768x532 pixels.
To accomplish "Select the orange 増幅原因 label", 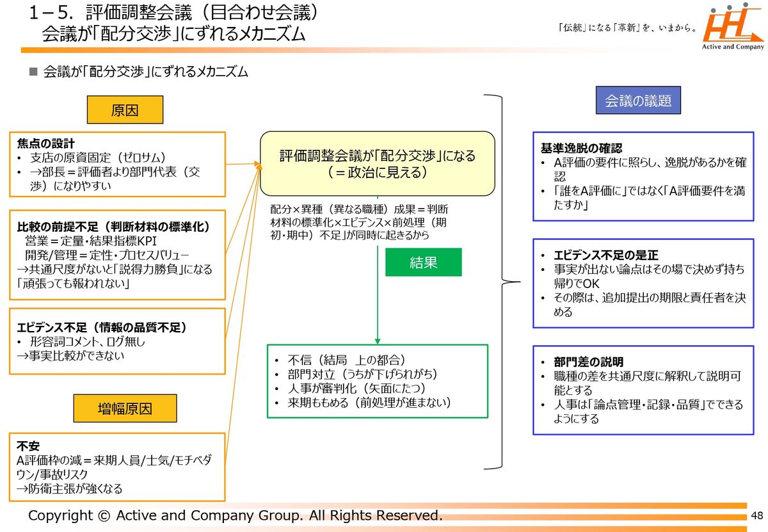I will click(x=125, y=408).
